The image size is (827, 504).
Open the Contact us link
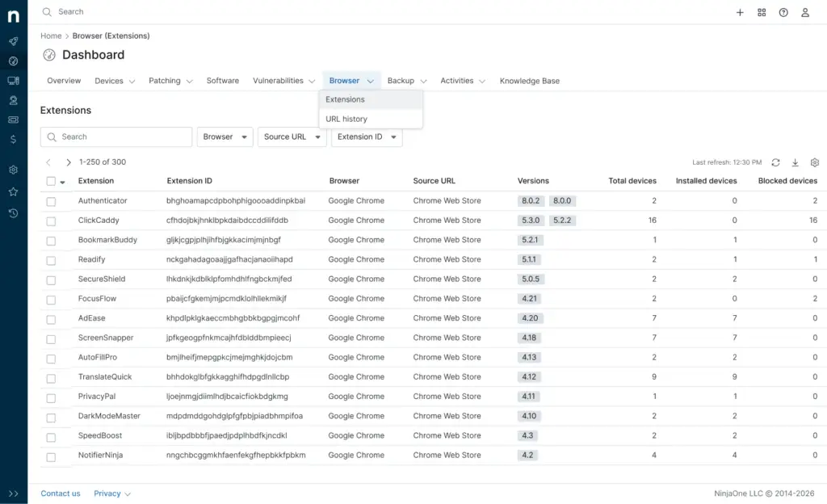(61, 493)
